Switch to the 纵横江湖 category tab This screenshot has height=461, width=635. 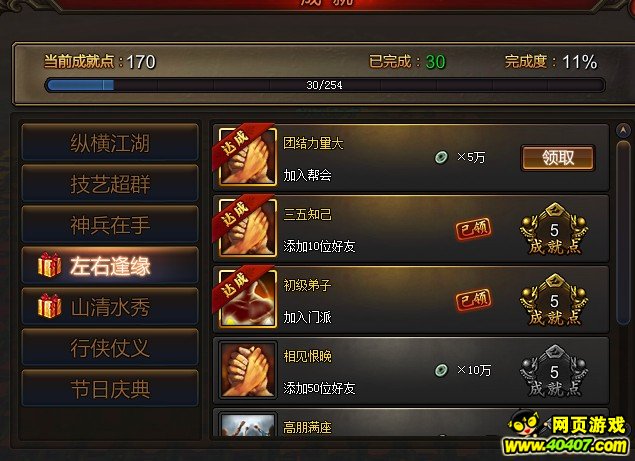110,143
